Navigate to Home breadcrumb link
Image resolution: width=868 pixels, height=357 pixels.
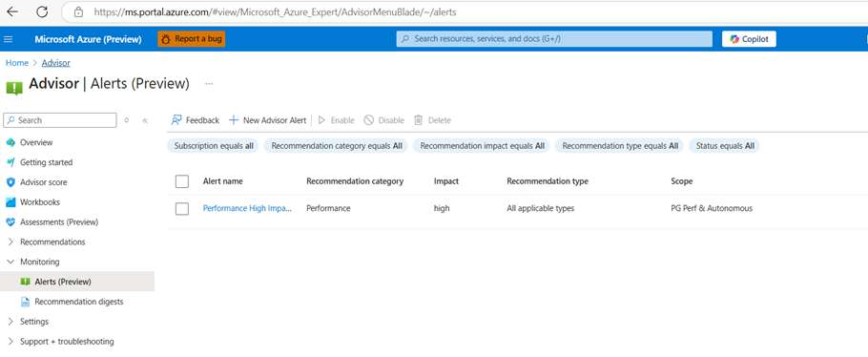click(x=16, y=63)
